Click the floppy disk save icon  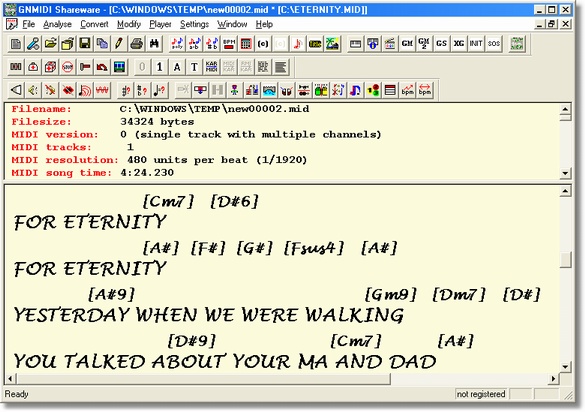click(x=85, y=44)
